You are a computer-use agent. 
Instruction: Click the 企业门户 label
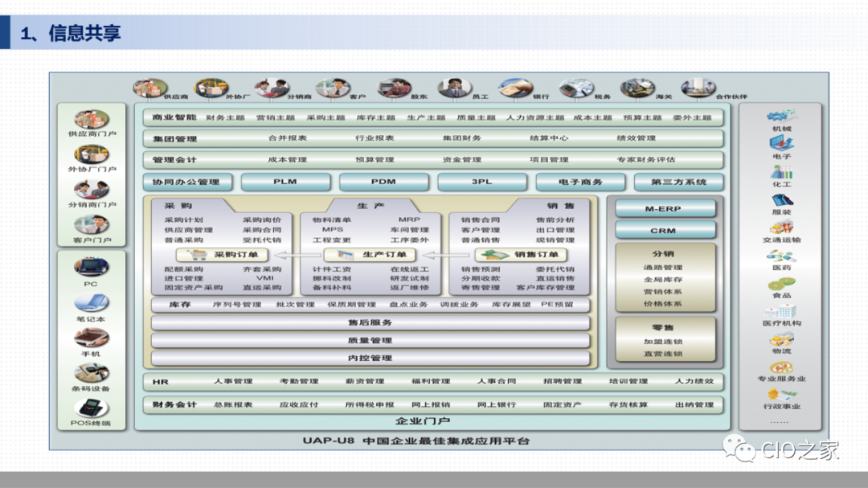click(x=423, y=421)
